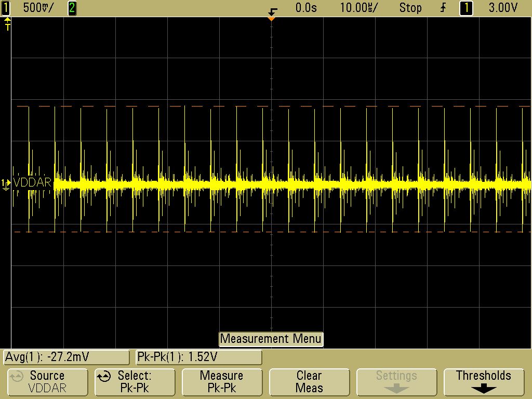Click the 500mV per division readout
The width and height of the screenshot is (532, 399).
[38, 7]
